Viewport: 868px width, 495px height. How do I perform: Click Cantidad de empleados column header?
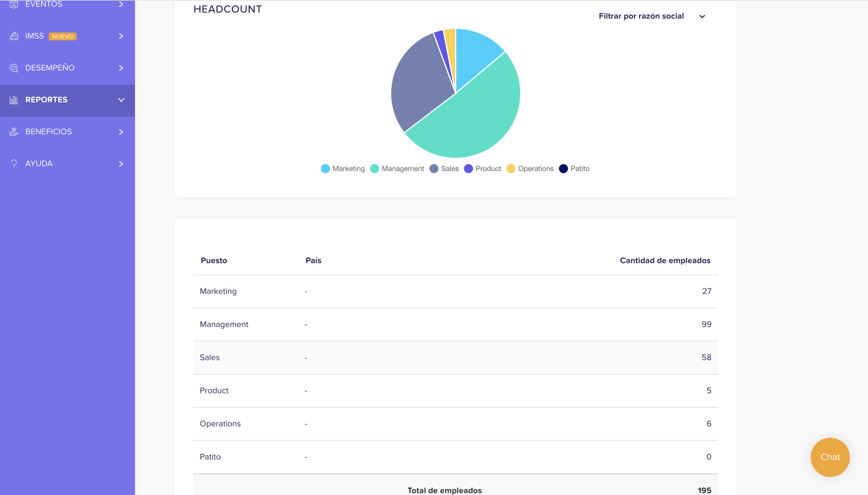(x=665, y=261)
